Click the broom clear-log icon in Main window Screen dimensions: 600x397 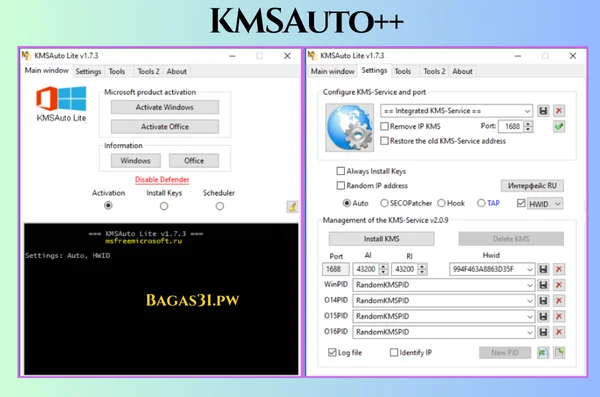click(x=292, y=207)
